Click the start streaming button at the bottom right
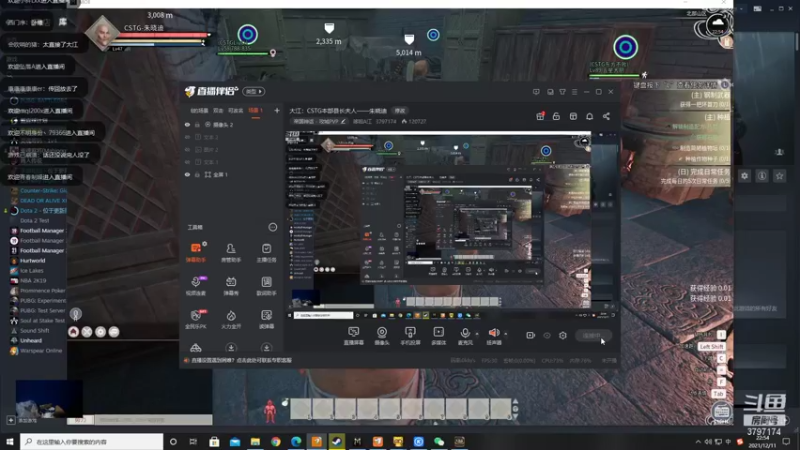Screen dimensions: 800x450 click(x=593, y=335)
